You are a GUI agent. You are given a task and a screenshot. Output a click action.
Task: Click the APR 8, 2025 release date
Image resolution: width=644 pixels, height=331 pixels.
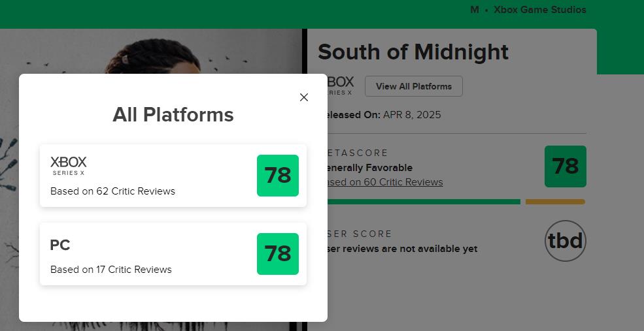click(x=412, y=115)
